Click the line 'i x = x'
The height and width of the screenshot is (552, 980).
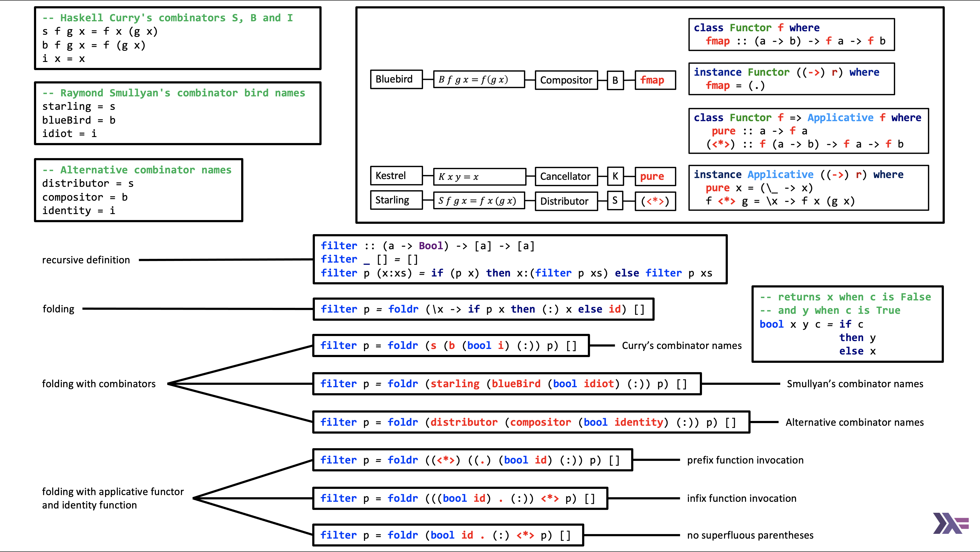pos(64,59)
